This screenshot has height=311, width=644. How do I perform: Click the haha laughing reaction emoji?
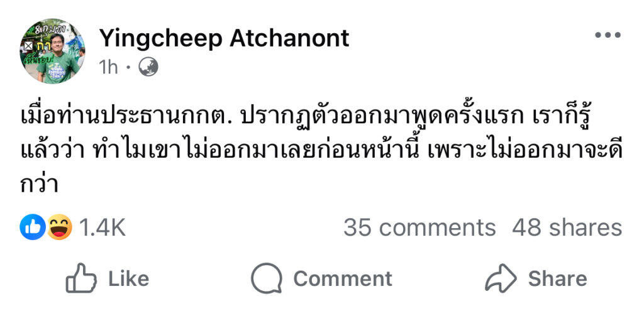click(58, 227)
